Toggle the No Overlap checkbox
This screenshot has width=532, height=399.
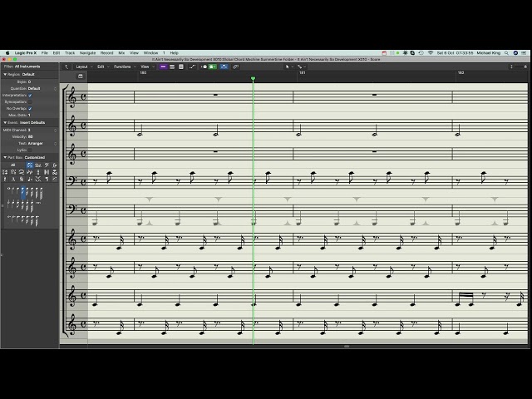click(30, 109)
